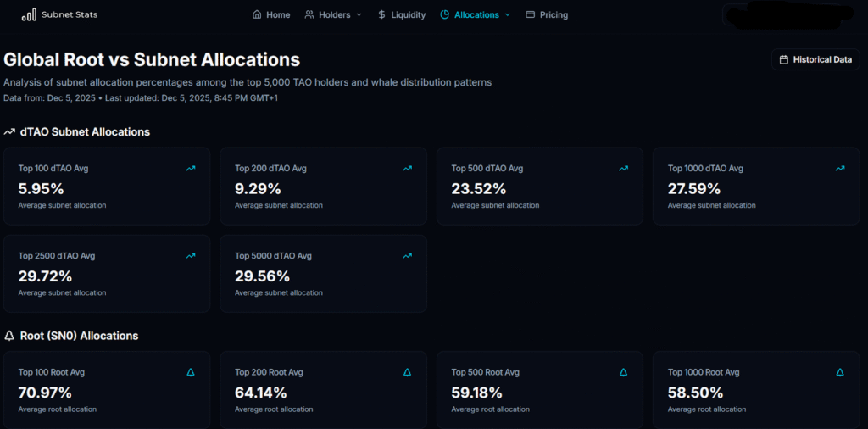The image size is (868, 429).
Task: Navigate to the Pricing page
Action: click(x=547, y=14)
